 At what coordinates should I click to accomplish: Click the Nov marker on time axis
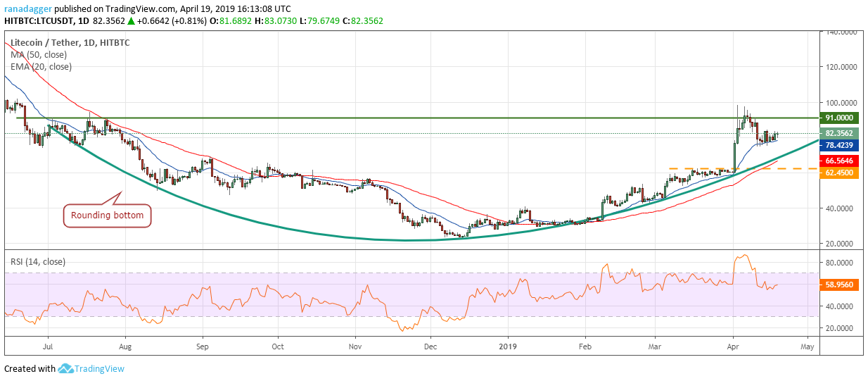[x=355, y=347]
